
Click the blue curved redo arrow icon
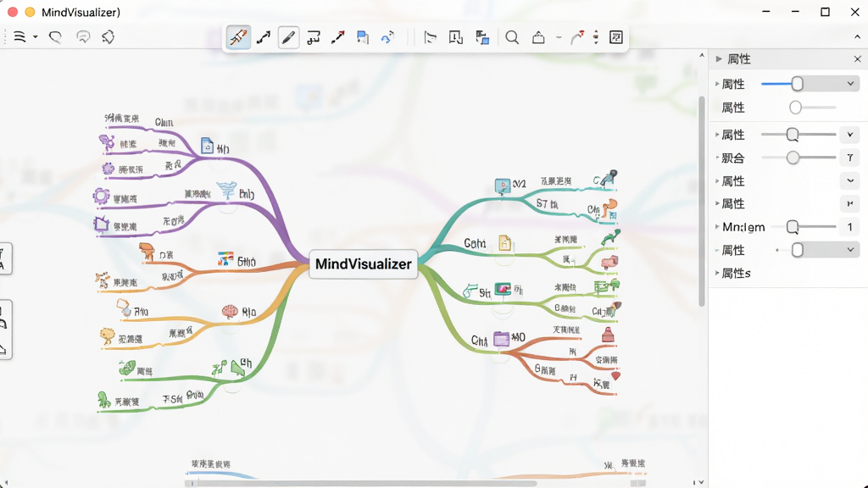(387, 37)
